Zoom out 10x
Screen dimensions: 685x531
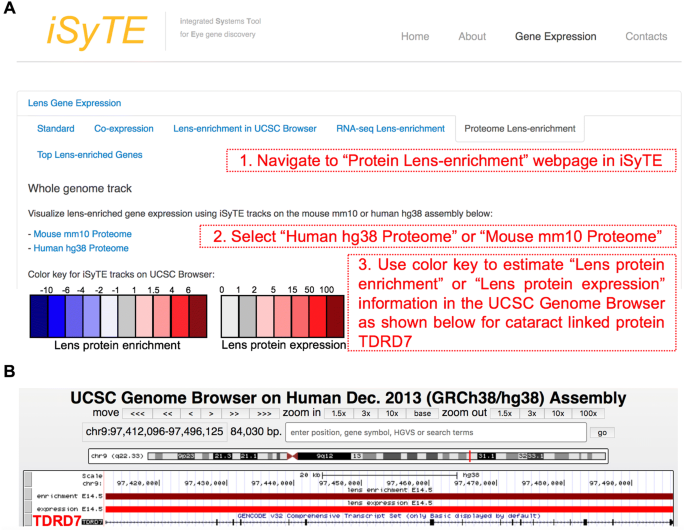558,413
